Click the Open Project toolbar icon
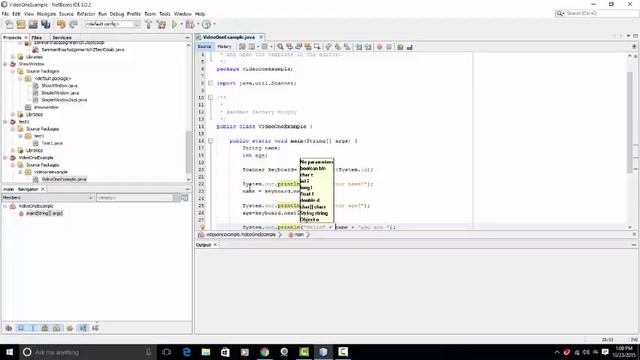The image size is (640, 360). (33, 24)
